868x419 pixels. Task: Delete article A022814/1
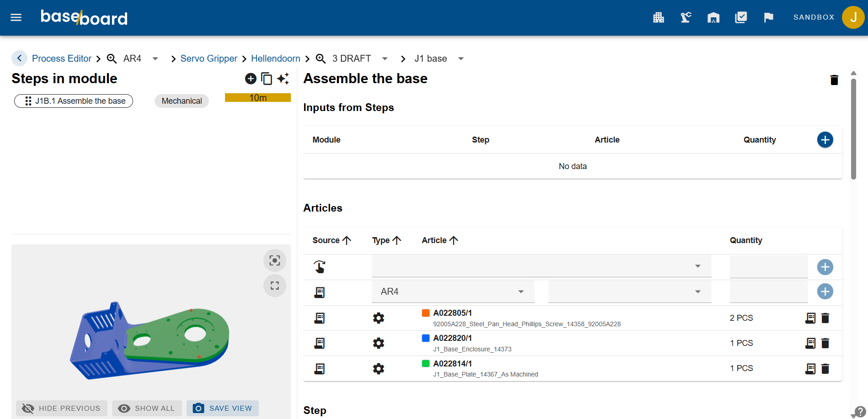pyautogui.click(x=825, y=369)
